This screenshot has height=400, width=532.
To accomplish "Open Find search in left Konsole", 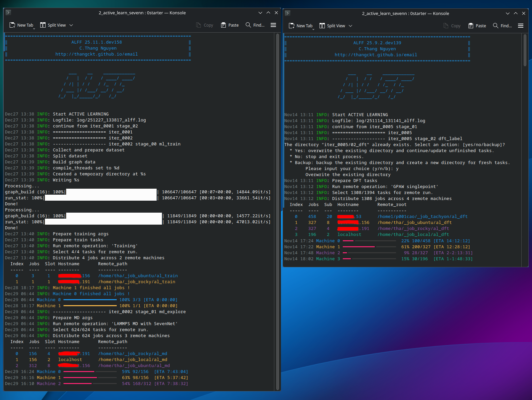I will click(255, 25).
